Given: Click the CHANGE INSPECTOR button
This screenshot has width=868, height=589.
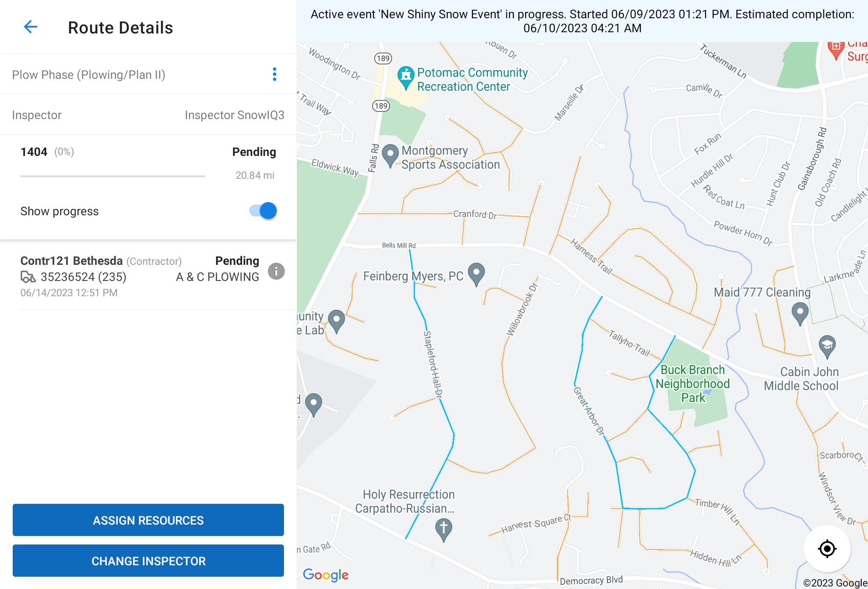Looking at the screenshot, I should click(x=148, y=561).
